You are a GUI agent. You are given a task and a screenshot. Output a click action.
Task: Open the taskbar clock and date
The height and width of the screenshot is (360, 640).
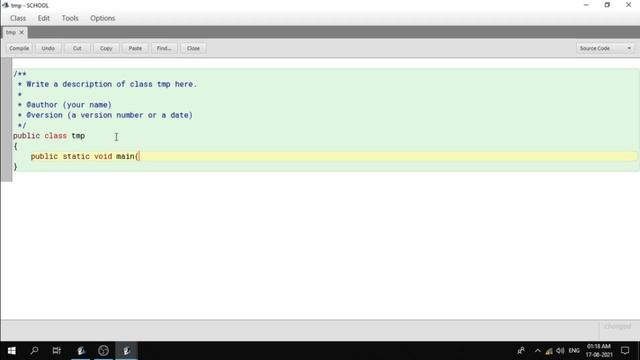(599, 351)
